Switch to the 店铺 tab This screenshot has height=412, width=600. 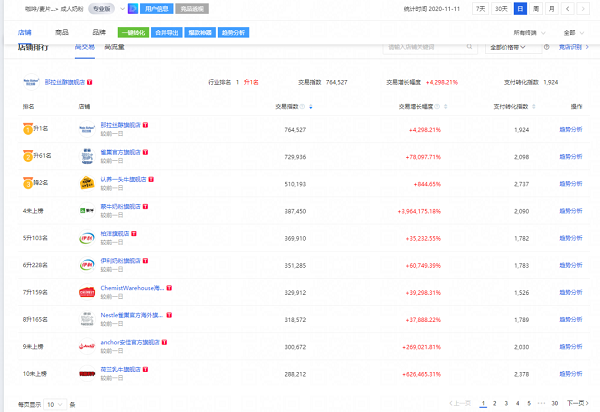click(x=24, y=33)
